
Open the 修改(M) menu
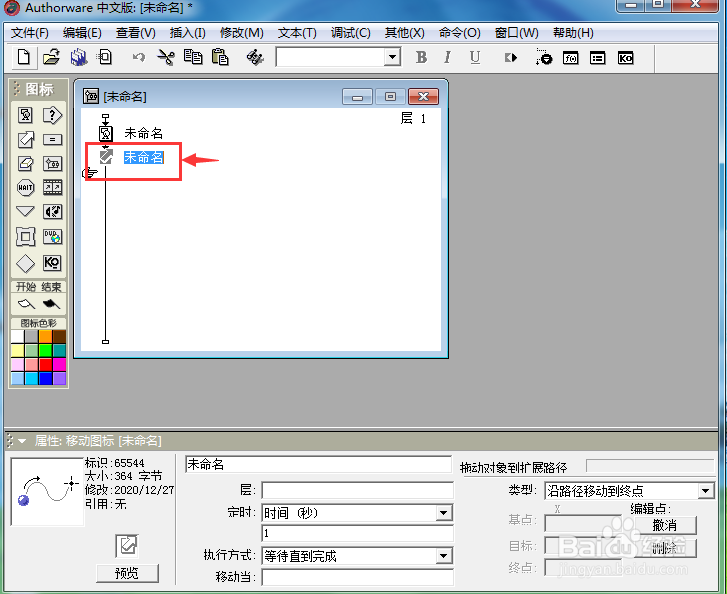coord(242,33)
